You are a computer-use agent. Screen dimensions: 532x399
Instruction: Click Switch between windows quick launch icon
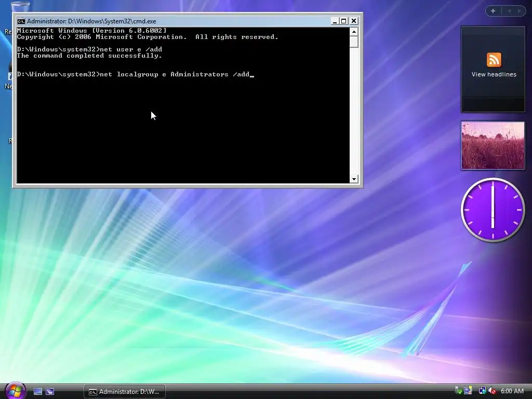(x=50, y=392)
